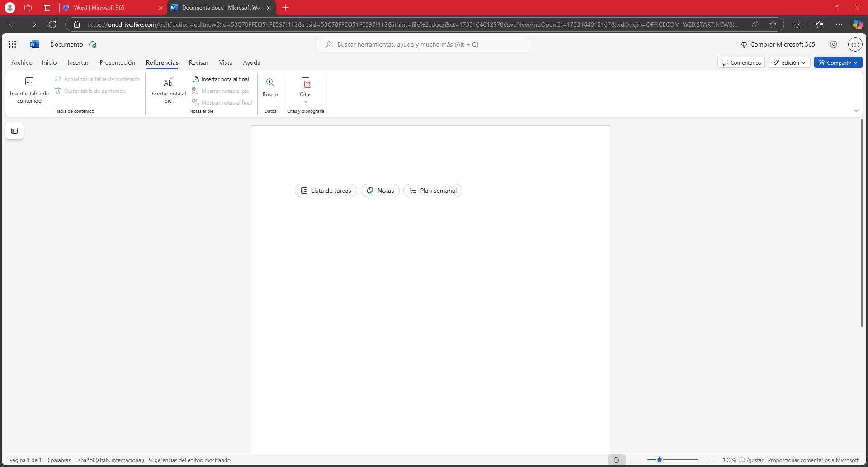
Task: Click Ajustar to fit the page
Action: [751, 460]
